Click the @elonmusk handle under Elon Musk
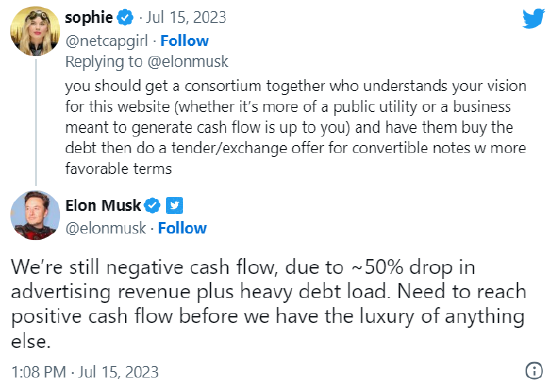The width and height of the screenshot is (550, 386). pos(106,228)
